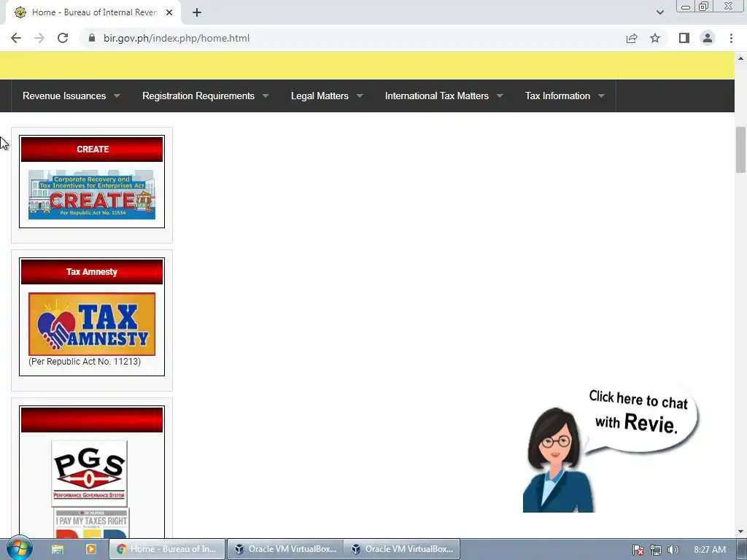The height and width of the screenshot is (560, 747).
Task: Open International Tax Matters menu
Action: point(437,96)
